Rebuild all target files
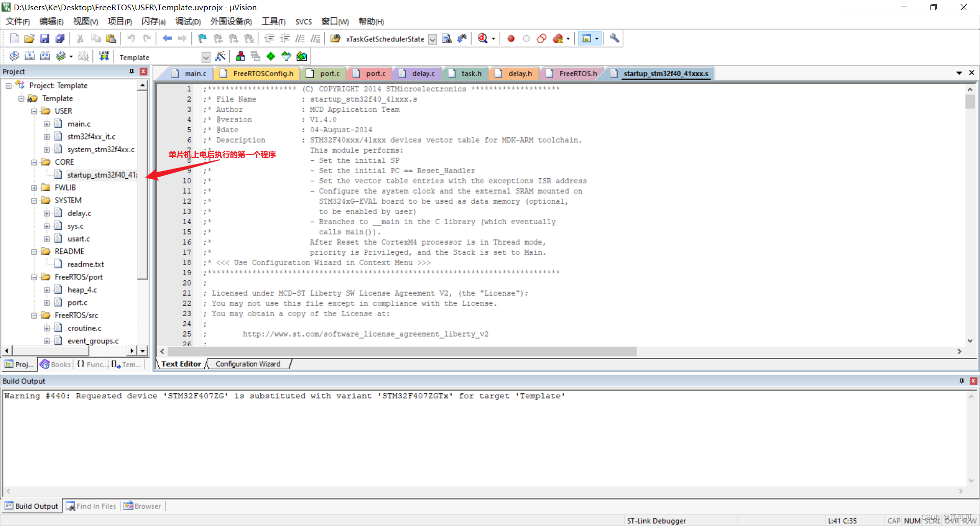 point(45,56)
